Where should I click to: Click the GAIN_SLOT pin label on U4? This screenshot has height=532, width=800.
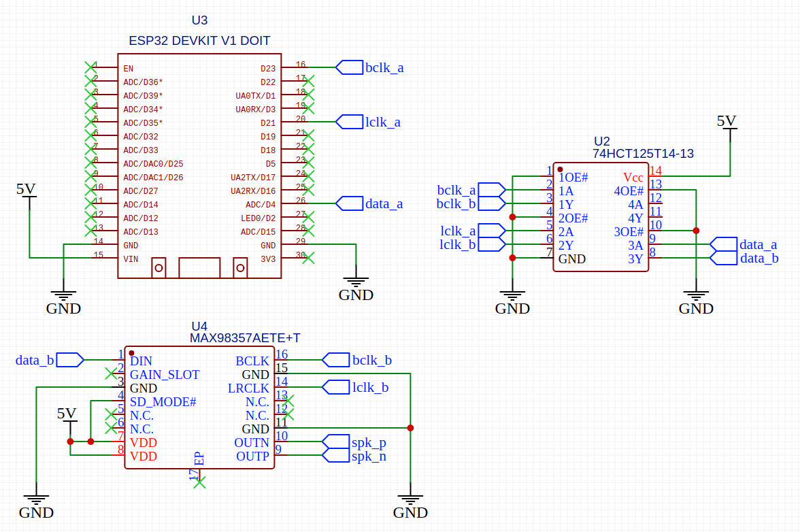(x=165, y=375)
